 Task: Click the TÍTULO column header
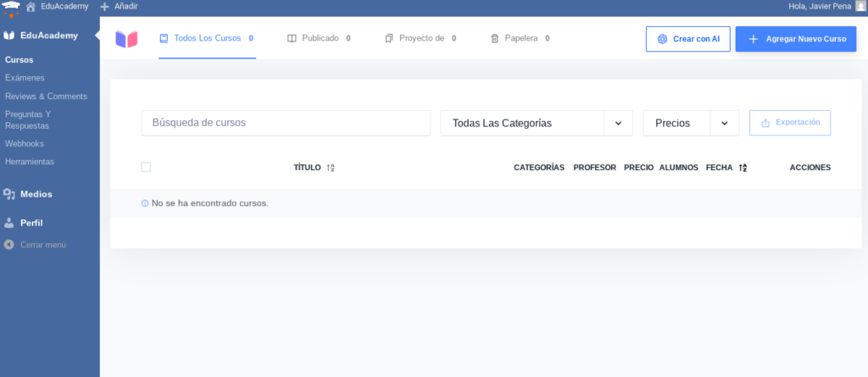307,168
